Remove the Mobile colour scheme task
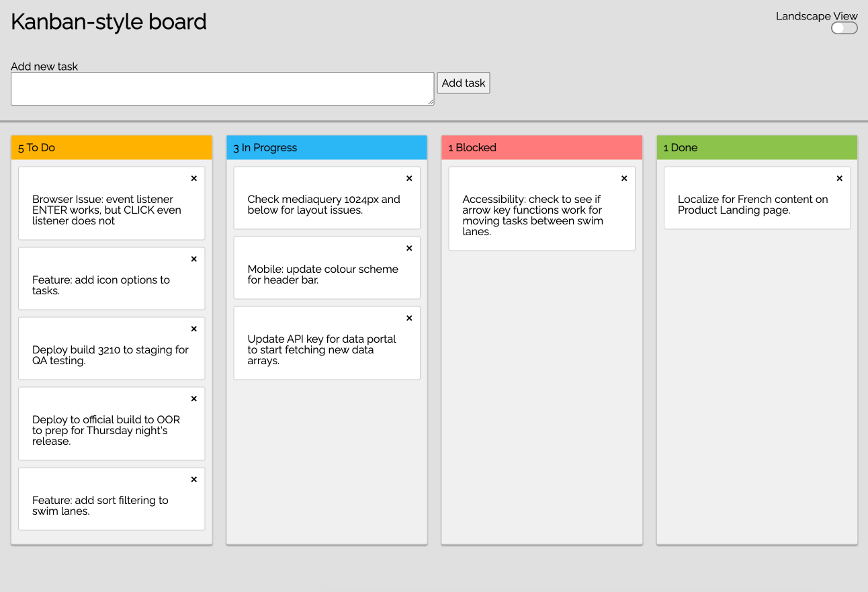Screen dimensions: 868x592 coord(409,249)
